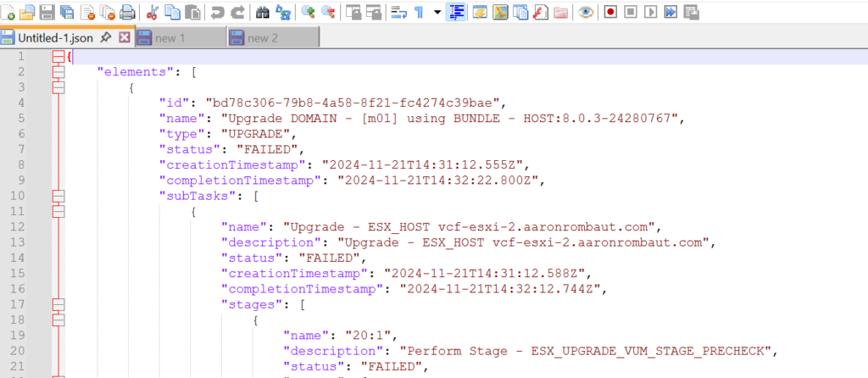This screenshot has width=868, height=378.
Task: Open a file using the folder icon
Action: (27, 12)
